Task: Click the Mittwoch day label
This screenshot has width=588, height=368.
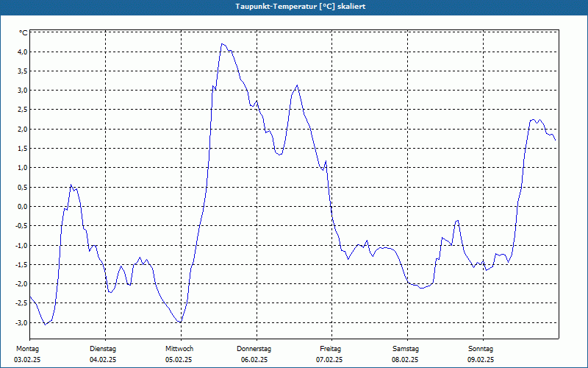Action: [x=179, y=349]
